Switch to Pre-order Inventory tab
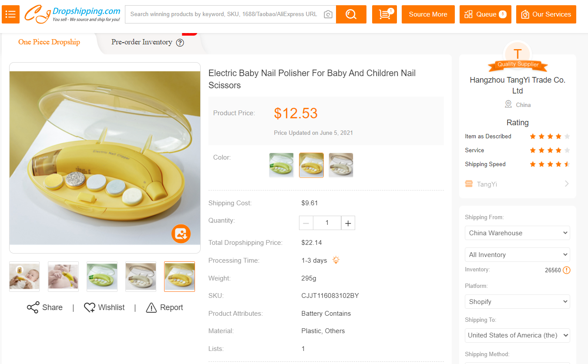 click(142, 42)
